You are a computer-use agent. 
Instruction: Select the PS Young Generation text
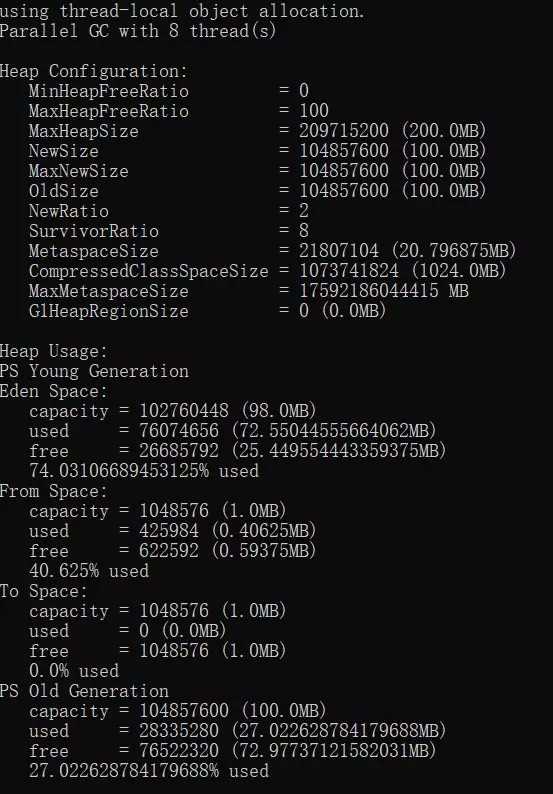[94, 371]
